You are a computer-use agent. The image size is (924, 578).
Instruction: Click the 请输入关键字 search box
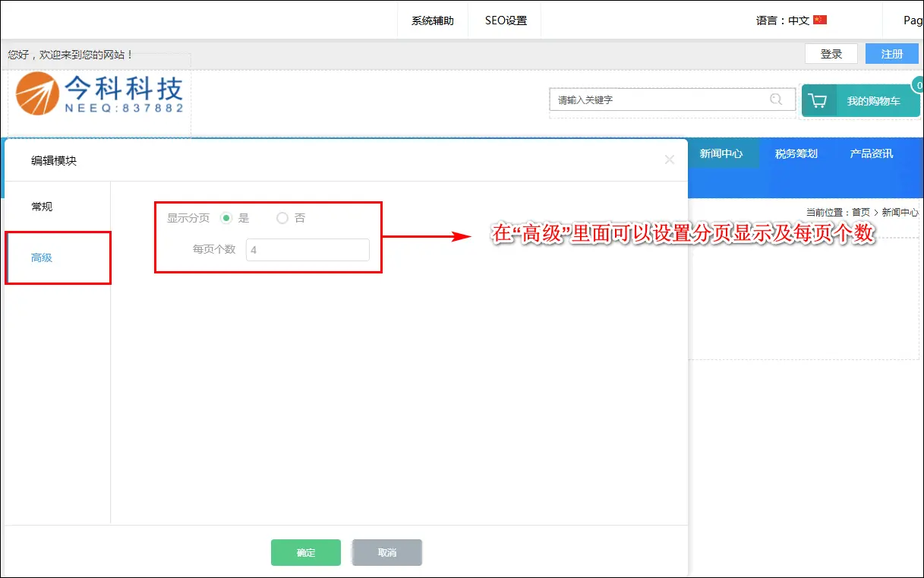pyautogui.click(x=657, y=99)
